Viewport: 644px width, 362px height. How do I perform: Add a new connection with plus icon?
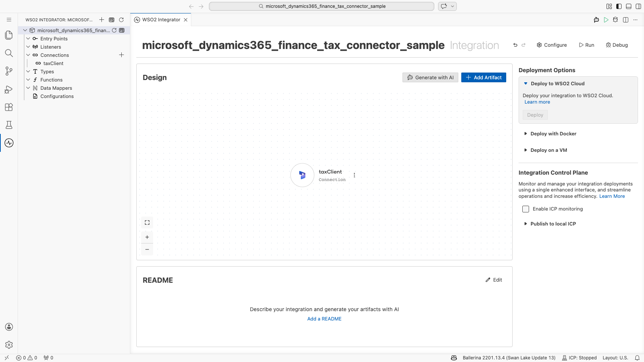click(121, 55)
